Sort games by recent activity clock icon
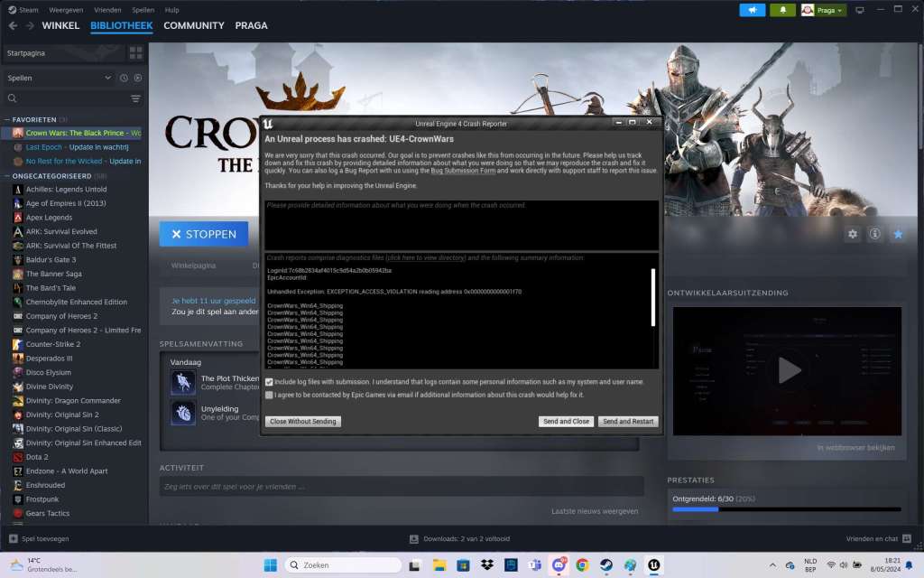Screen dimensions: 924x578 coord(124,78)
